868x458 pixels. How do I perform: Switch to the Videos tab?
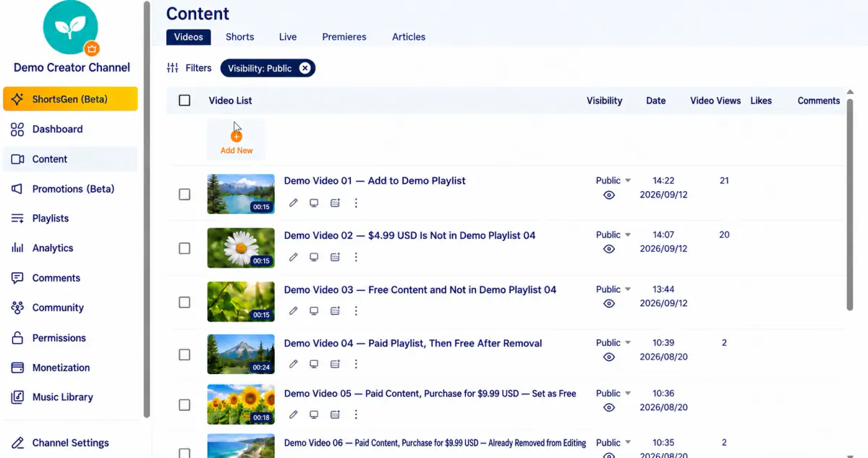point(189,37)
